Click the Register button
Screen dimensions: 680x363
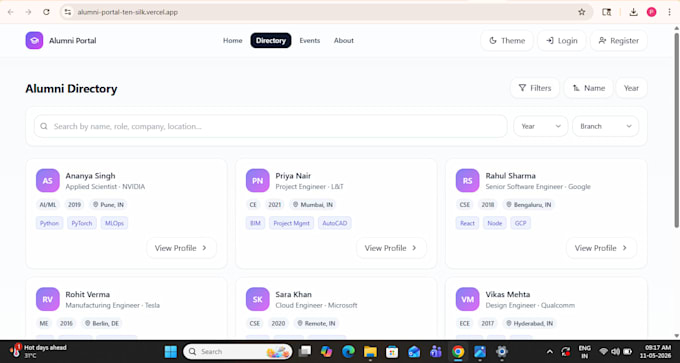[618, 40]
